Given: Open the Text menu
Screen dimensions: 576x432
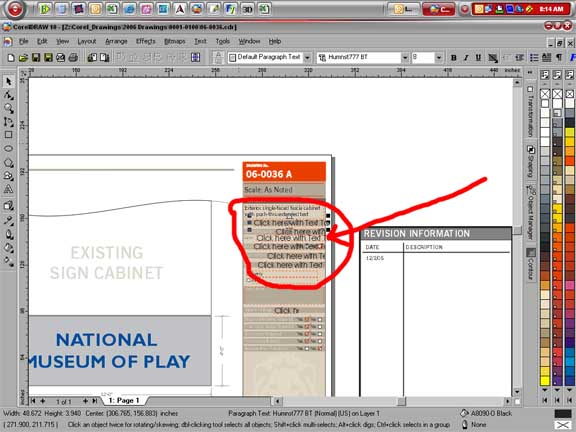Looking at the screenshot, I should point(200,41).
